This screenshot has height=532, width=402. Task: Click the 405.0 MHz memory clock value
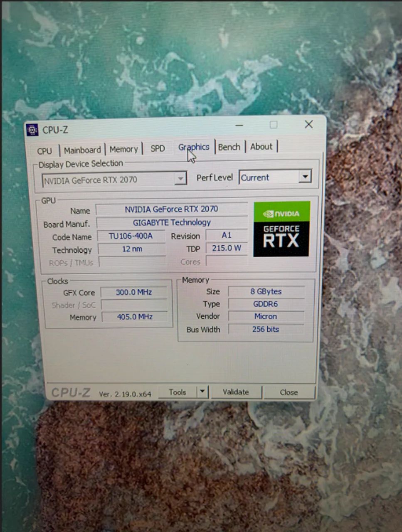pos(134,317)
